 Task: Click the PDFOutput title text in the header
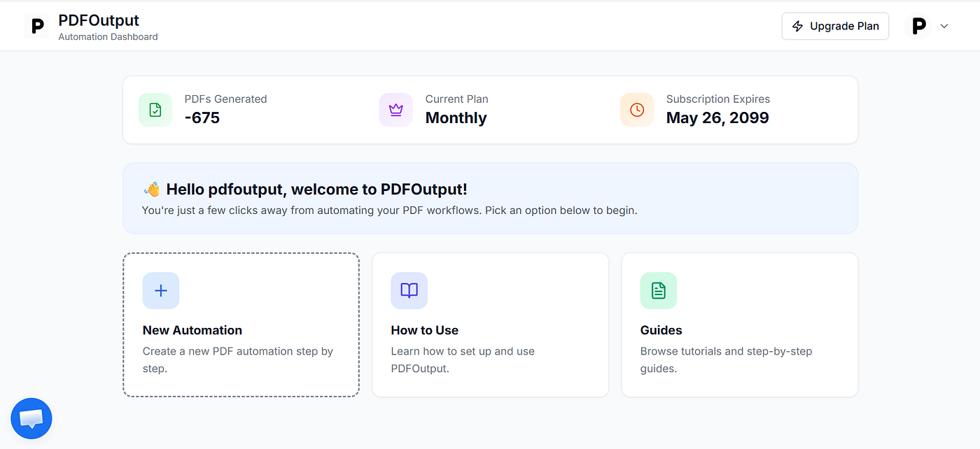pyautogui.click(x=99, y=20)
